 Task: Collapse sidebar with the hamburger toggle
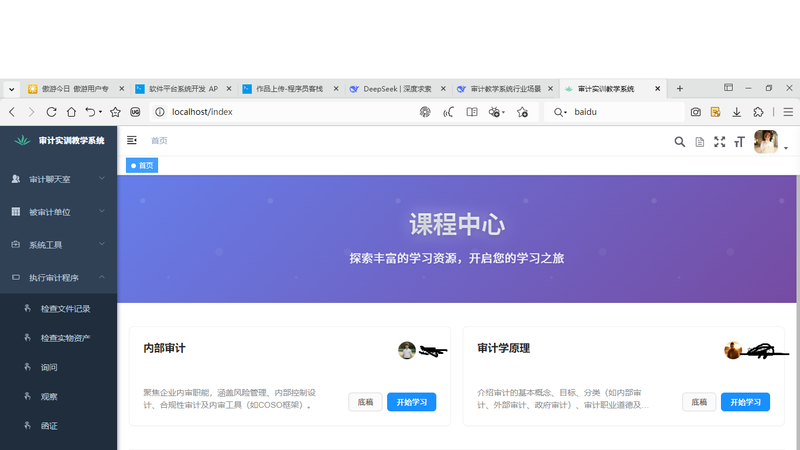pos(132,140)
